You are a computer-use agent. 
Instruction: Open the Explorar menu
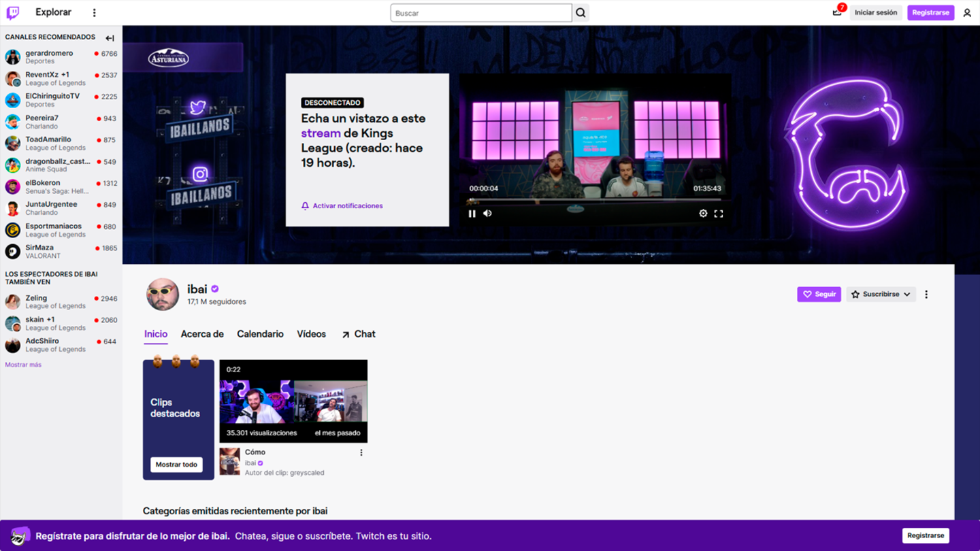[x=53, y=12]
